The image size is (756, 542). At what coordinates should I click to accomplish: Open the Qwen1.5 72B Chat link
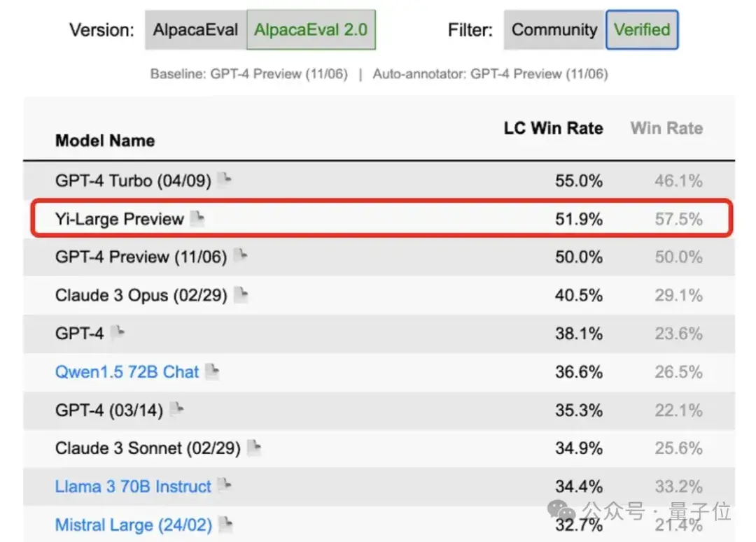point(127,372)
